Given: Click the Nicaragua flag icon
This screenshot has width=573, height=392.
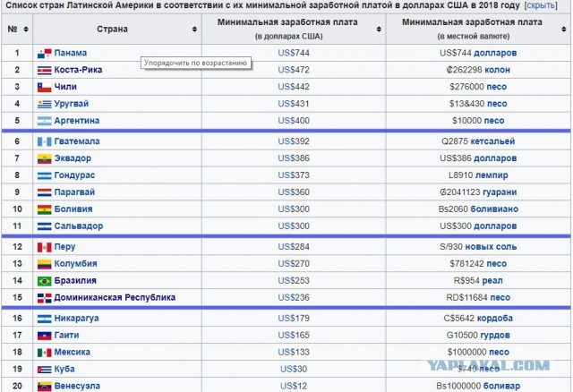Looking at the screenshot, I should [x=44, y=319].
